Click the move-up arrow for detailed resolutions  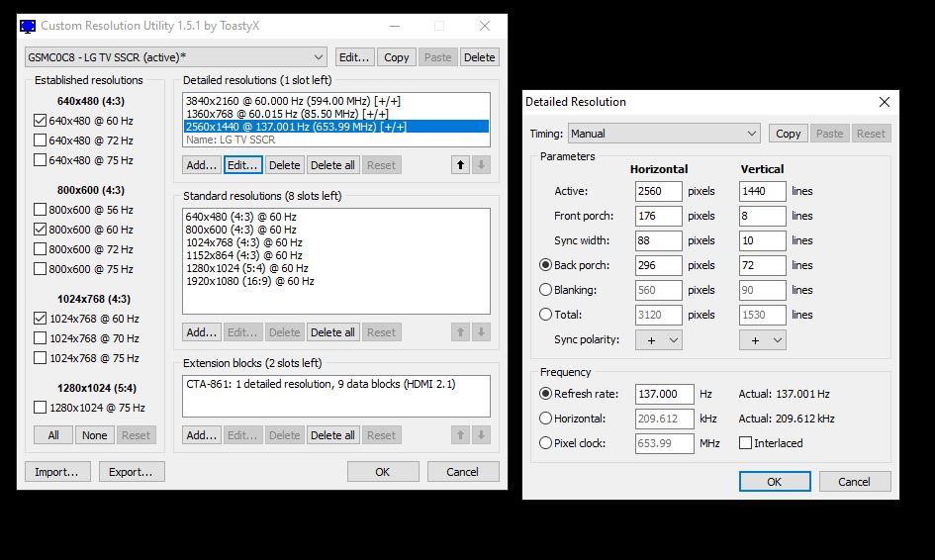[x=460, y=165]
